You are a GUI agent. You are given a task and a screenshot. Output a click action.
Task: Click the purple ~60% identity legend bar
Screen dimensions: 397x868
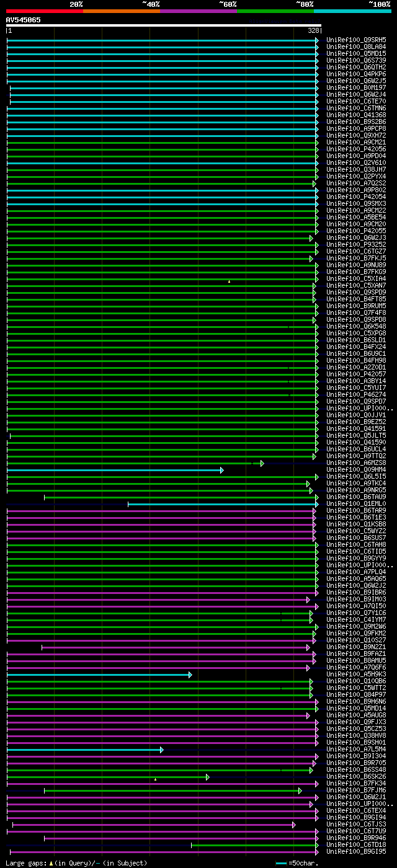[198, 11]
